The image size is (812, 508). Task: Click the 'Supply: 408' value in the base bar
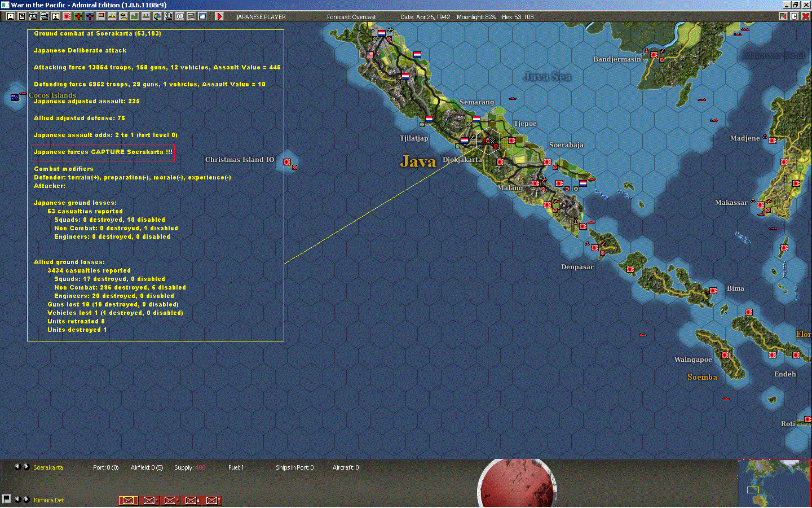click(x=190, y=467)
